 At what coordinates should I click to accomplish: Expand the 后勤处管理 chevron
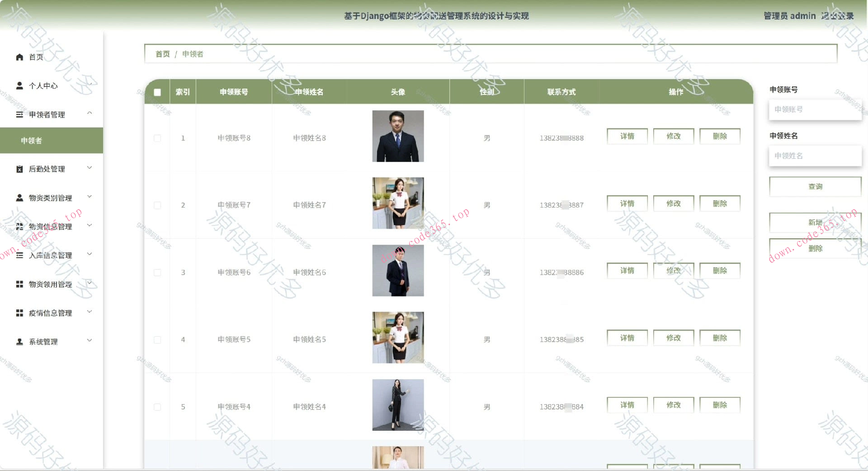pyautogui.click(x=90, y=168)
